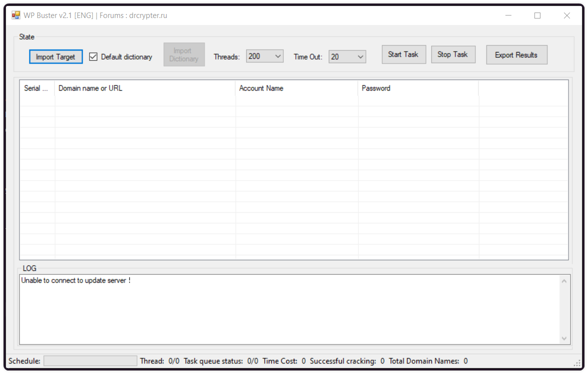Click the Export Results button
Viewport: 588px width, 374px height.
tap(516, 55)
